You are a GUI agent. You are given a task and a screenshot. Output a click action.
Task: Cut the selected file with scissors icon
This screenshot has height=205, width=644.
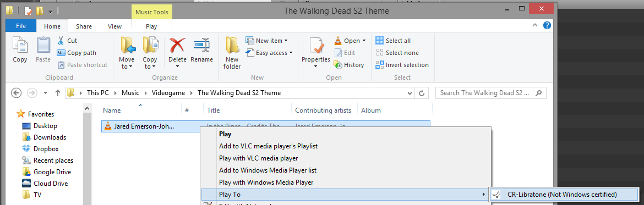67,41
